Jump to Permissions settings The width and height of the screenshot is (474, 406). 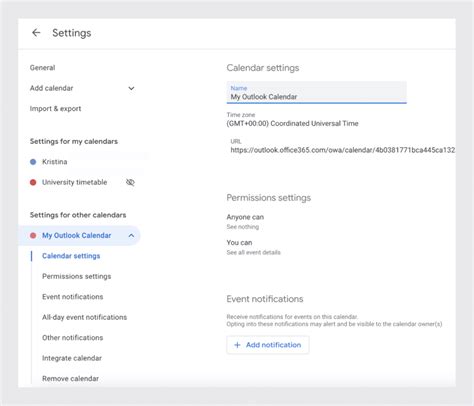click(x=76, y=276)
